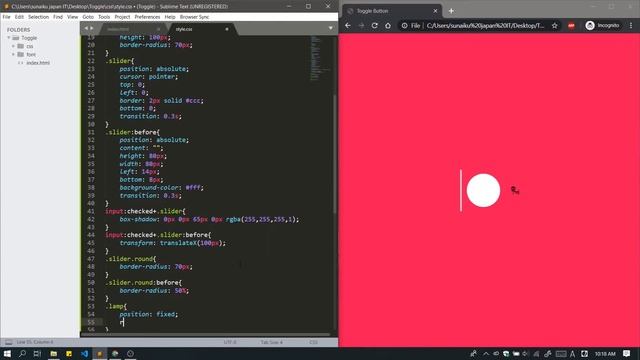
Task: Open the Browser Sync menu
Action: click(194, 17)
